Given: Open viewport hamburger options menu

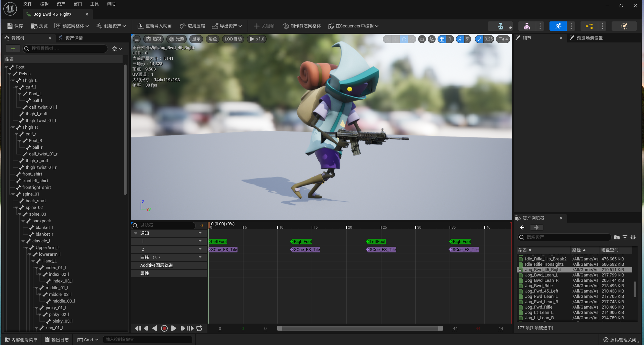Looking at the screenshot, I should coord(137,39).
